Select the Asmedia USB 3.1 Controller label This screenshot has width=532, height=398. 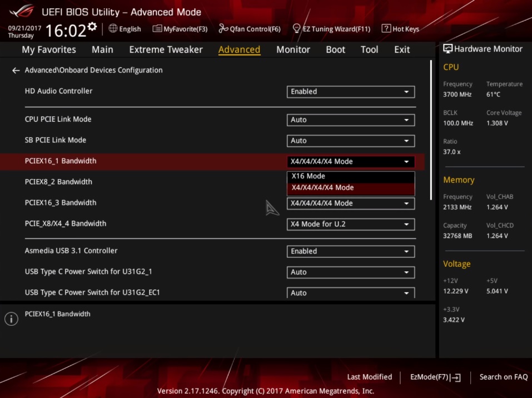71,251
